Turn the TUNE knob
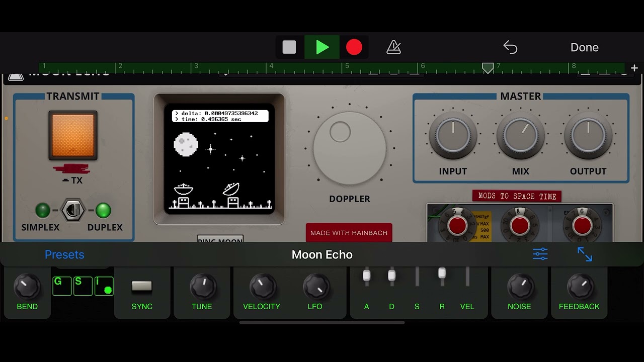Viewport: 644px width, 362px height. [x=202, y=287]
